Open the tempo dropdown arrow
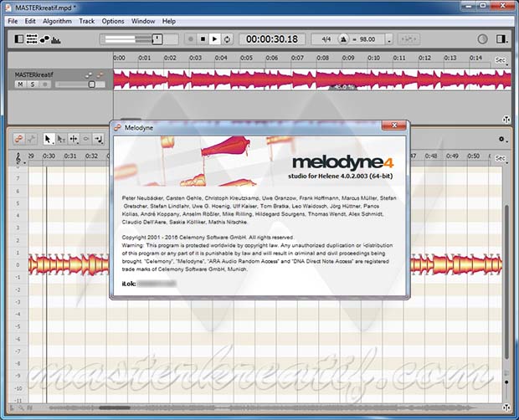 (x=389, y=39)
